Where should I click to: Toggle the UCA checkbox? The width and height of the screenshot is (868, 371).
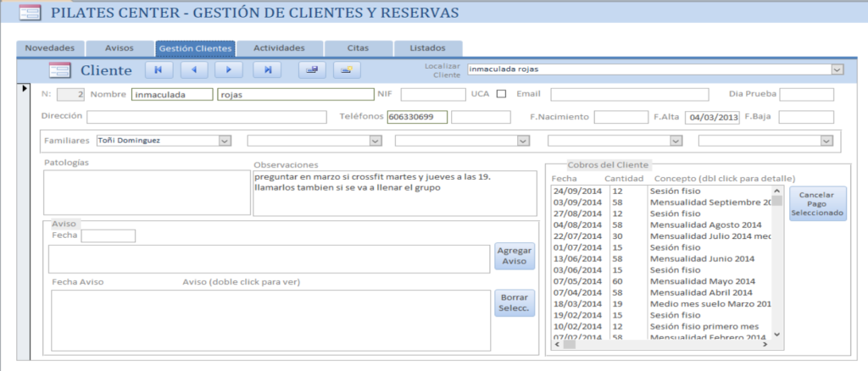pyautogui.click(x=501, y=94)
